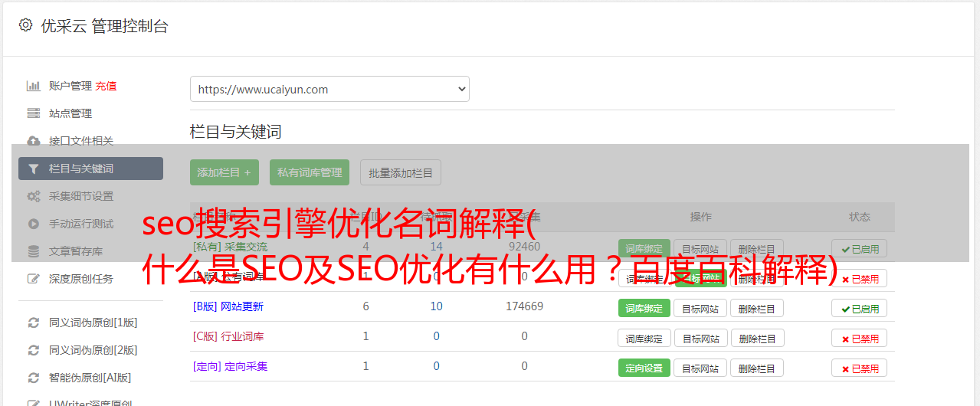
Task: Open 同义词伪原创[1版] menu item
Action: pos(93,323)
